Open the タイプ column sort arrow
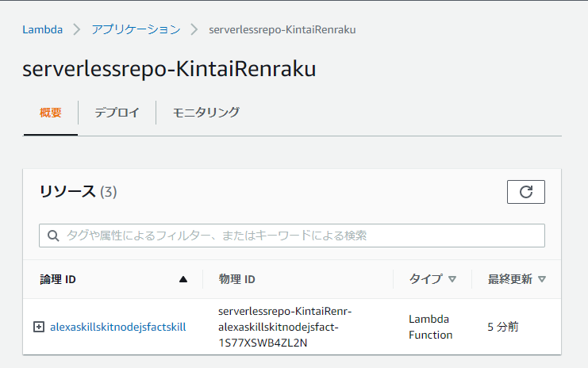This screenshot has height=368, width=588. [x=452, y=279]
